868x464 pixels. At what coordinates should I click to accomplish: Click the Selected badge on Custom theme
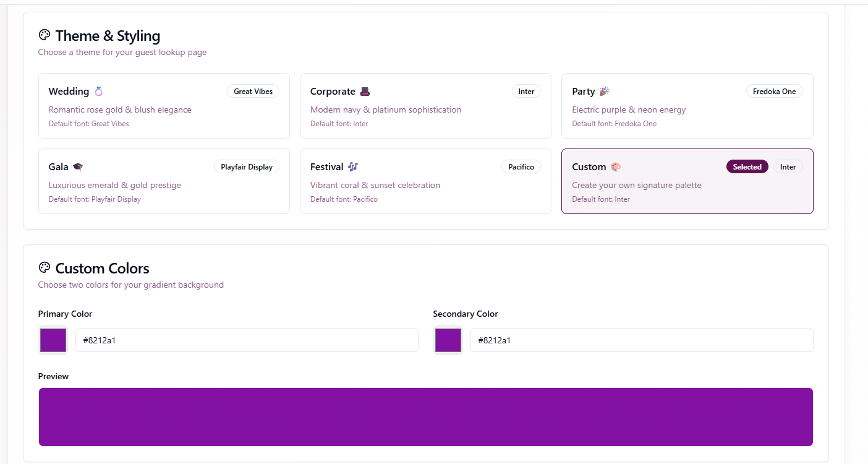point(747,166)
